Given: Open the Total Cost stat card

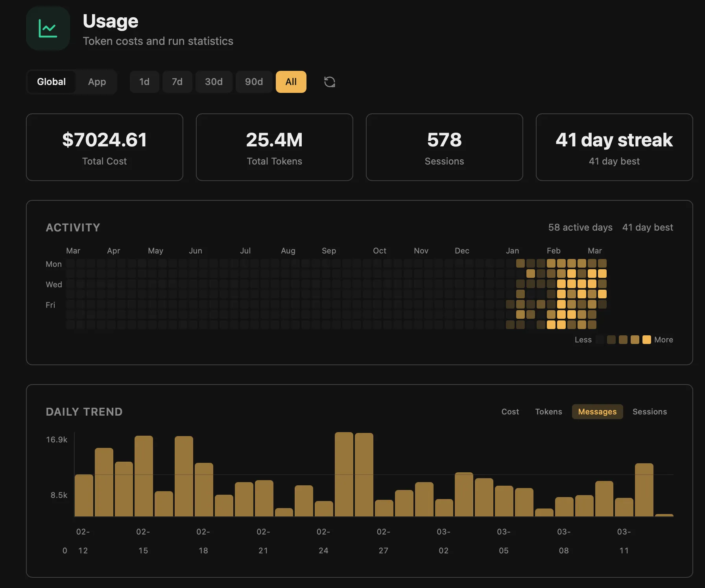Looking at the screenshot, I should click(104, 147).
